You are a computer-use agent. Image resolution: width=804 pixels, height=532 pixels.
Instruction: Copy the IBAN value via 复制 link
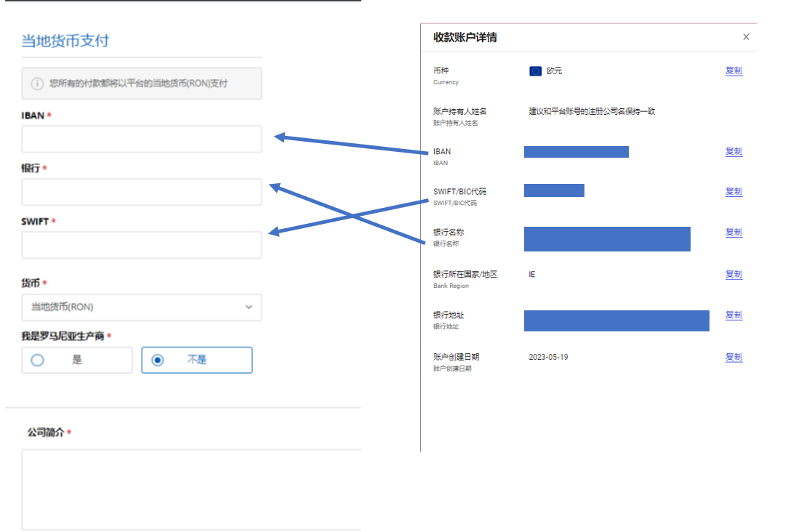pos(733,152)
